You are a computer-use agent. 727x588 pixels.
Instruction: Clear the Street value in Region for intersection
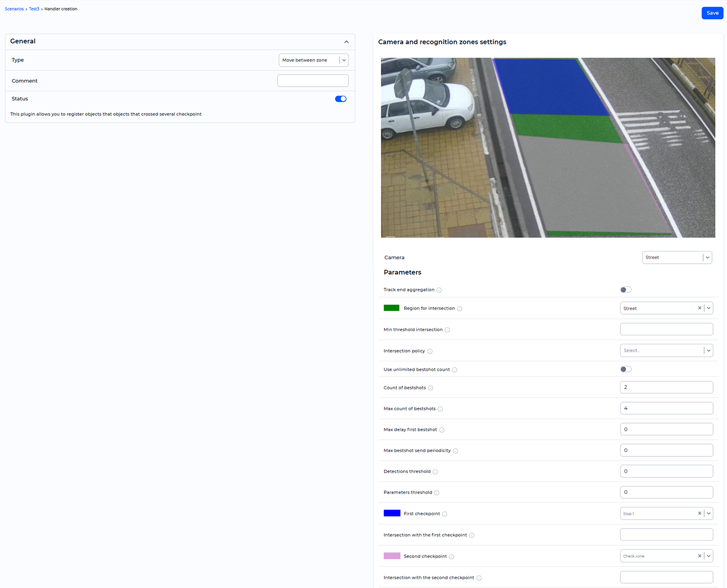(x=699, y=308)
